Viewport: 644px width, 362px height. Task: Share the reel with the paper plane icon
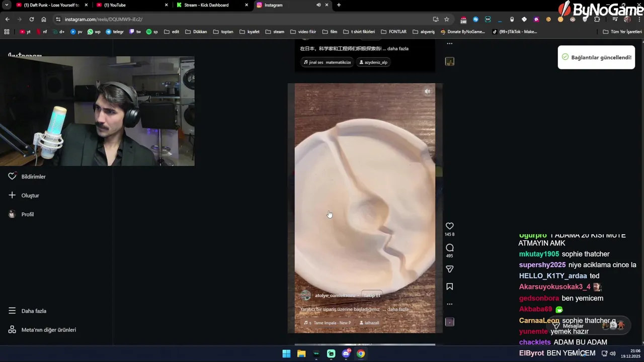(x=450, y=269)
